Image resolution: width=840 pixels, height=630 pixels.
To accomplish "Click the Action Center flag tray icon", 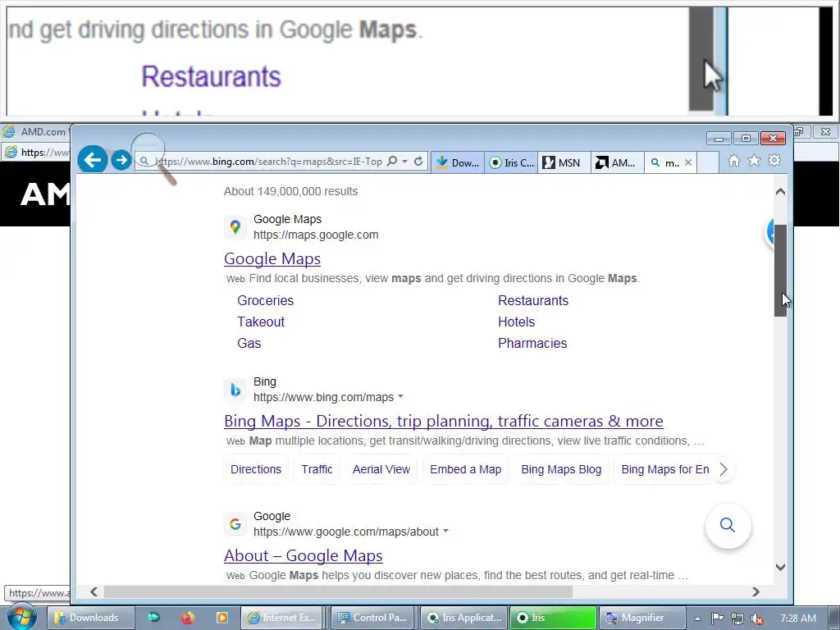I will (x=717, y=619).
